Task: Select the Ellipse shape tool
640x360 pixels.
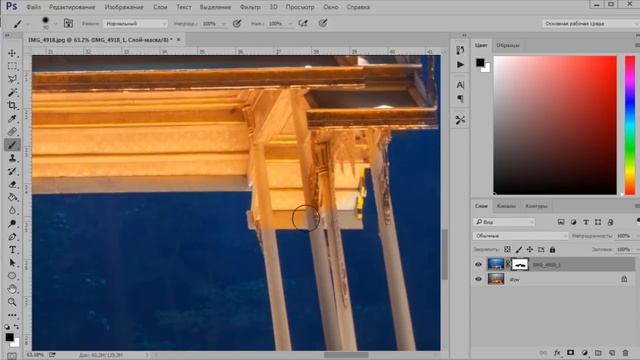Action: click(12, 276)
